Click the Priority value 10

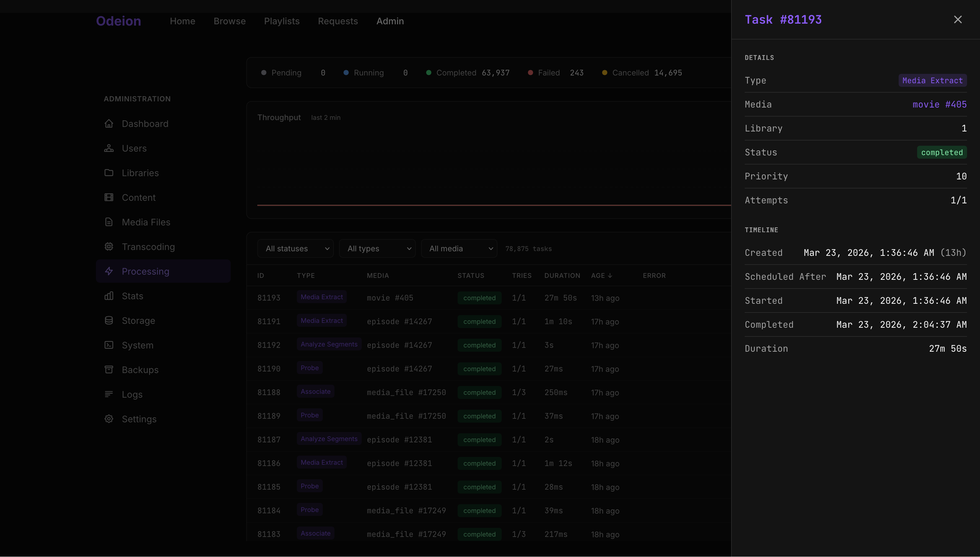pos(961,176)
